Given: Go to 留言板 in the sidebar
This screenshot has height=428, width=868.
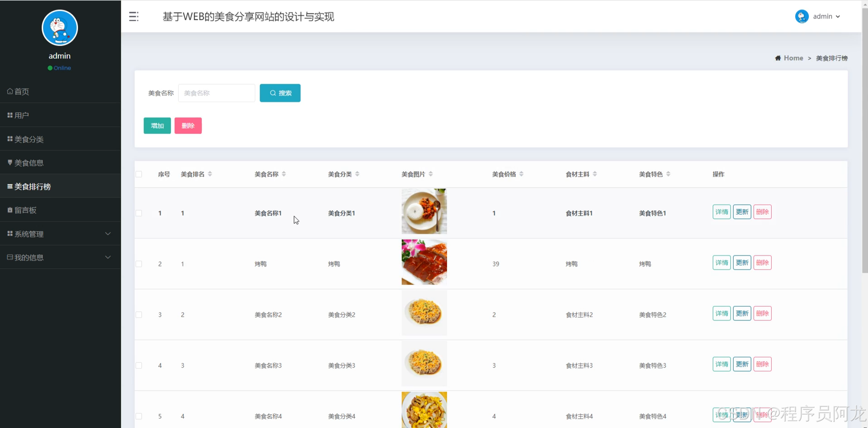Looking at the screenshot, I should coord(25,210).
